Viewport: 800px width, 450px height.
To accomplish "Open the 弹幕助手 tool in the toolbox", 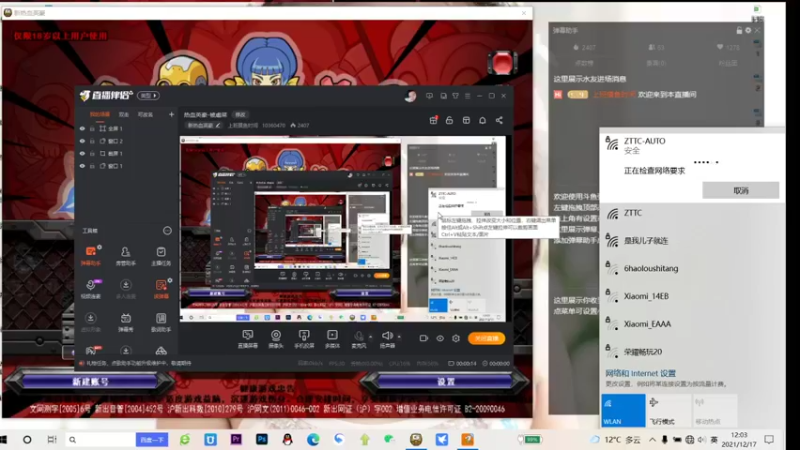I will (x=91, y=255).
